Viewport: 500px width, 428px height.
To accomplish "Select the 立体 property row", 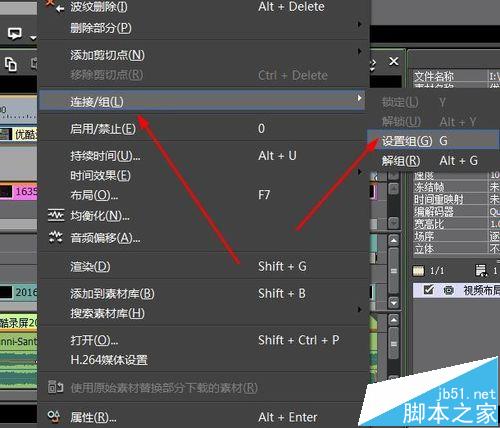I will (x=456, y=248).
